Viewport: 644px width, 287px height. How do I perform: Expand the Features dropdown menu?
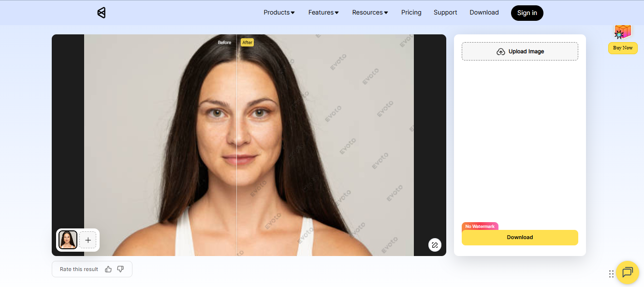323,13
